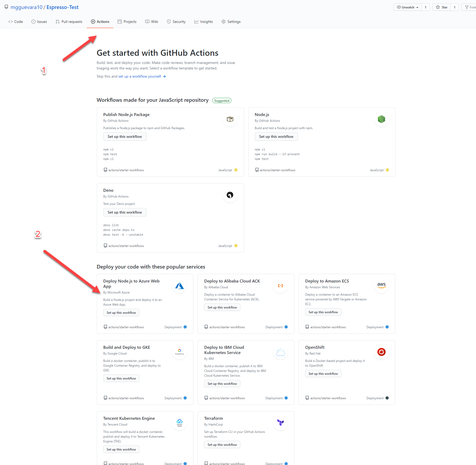Click the Terraform card title
The width and height of the screenshot is (476, 465).
coord(214,418)
